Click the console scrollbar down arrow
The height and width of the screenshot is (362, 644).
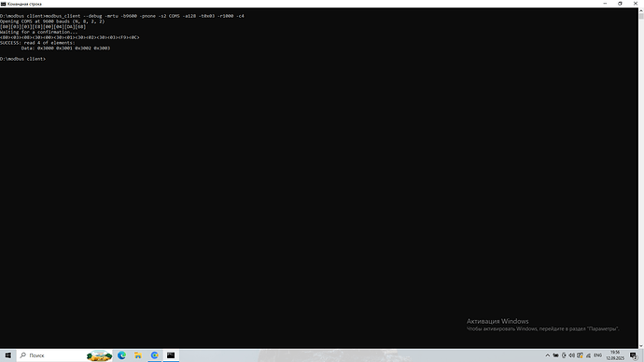pyautogui.click(x=641, y=346)
